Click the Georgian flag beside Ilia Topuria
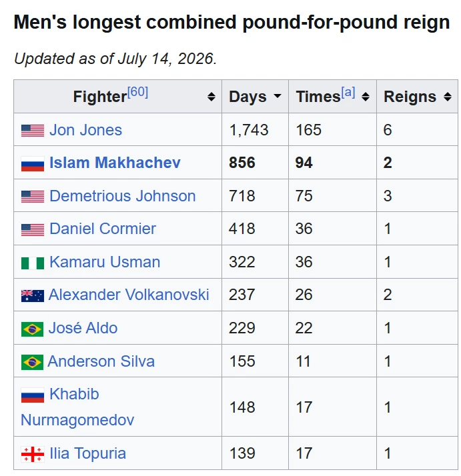The image size is (461, 476). click(x=33, y=454)
